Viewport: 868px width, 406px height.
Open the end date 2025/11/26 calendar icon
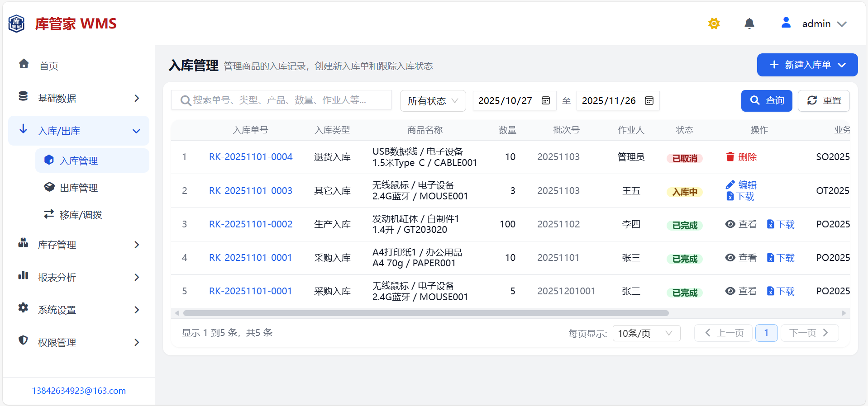click(649, 100)
